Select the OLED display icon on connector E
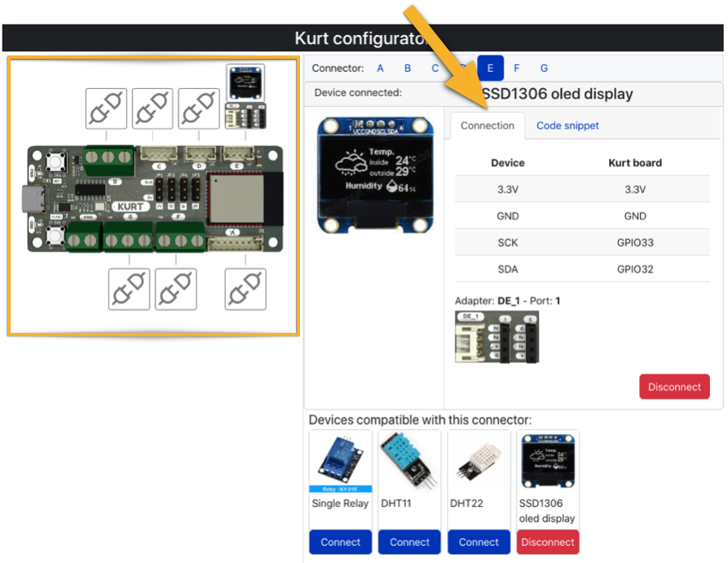The width and height of the screenshot is (728, 563). coord(245,82)
